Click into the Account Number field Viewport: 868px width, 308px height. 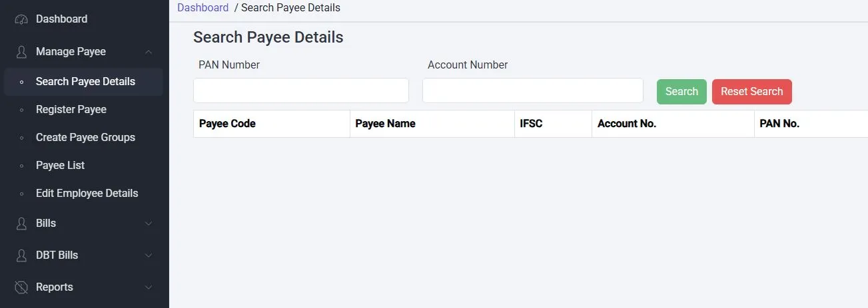(x=532, y=90)
